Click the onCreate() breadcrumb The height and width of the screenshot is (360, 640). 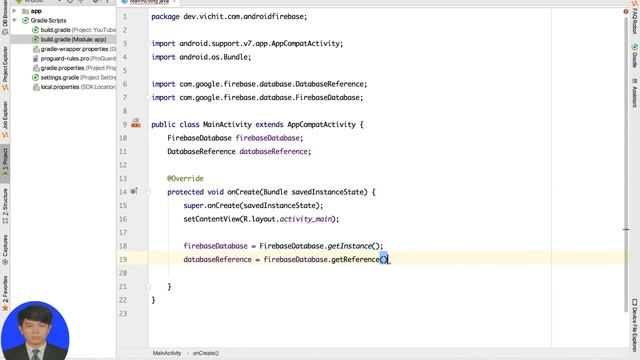click(x=206, y=353)
